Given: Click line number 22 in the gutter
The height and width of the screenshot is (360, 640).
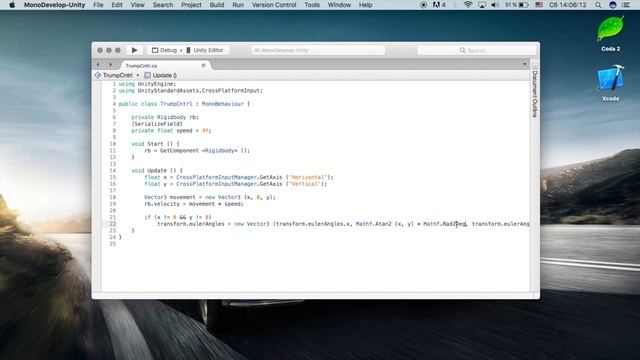Looking at the screenshot, I should 113,224.
